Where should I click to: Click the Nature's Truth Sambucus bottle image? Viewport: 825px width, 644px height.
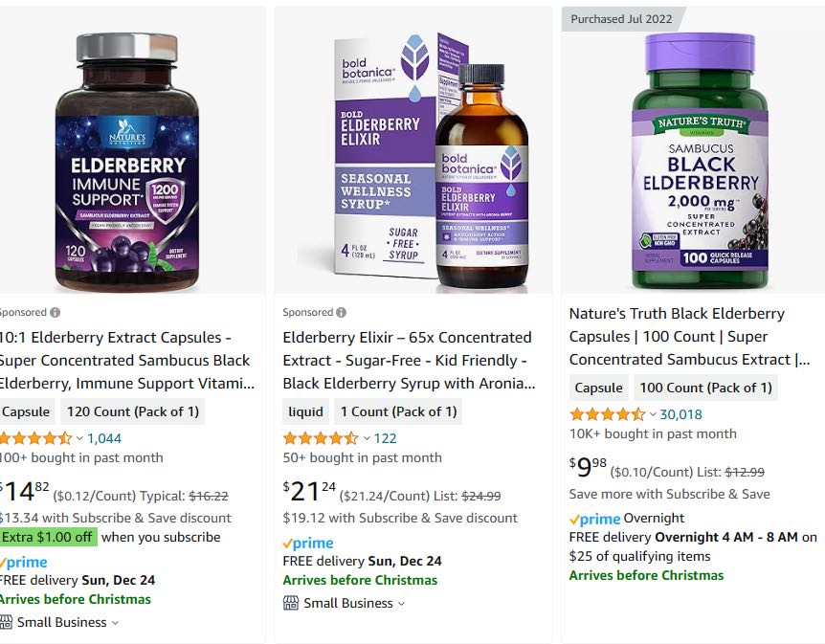tap(701, 161)
